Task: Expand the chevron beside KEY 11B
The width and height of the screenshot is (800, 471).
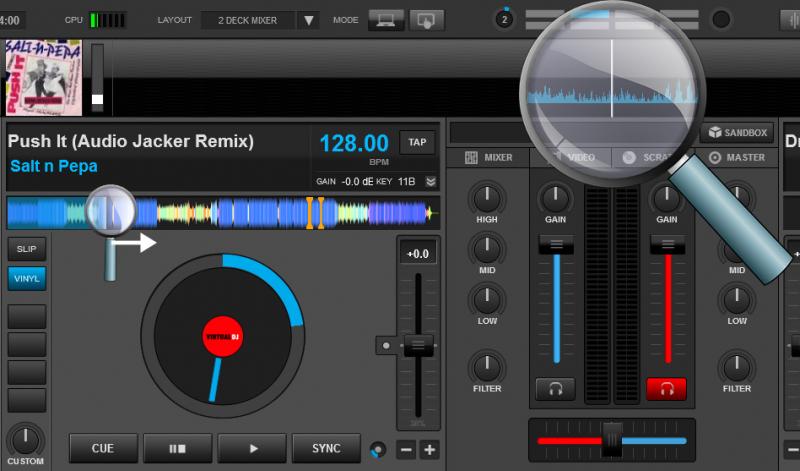Action: (431, 182)
